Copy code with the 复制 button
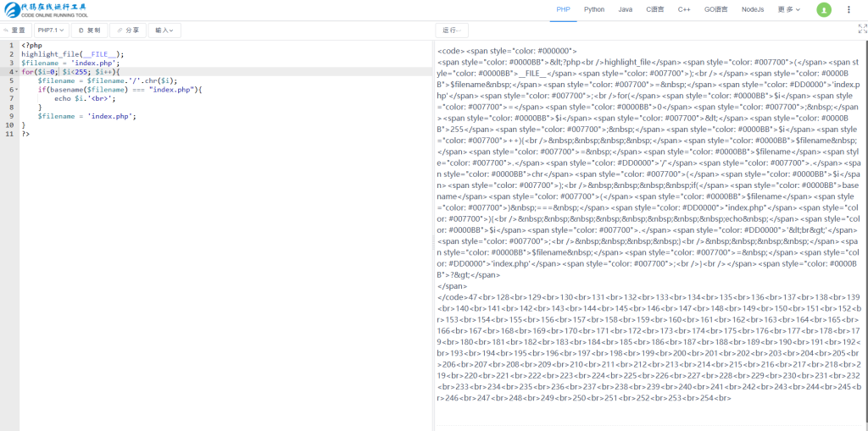The height and width of the screenshot is (431, 868). click(89, 30)
